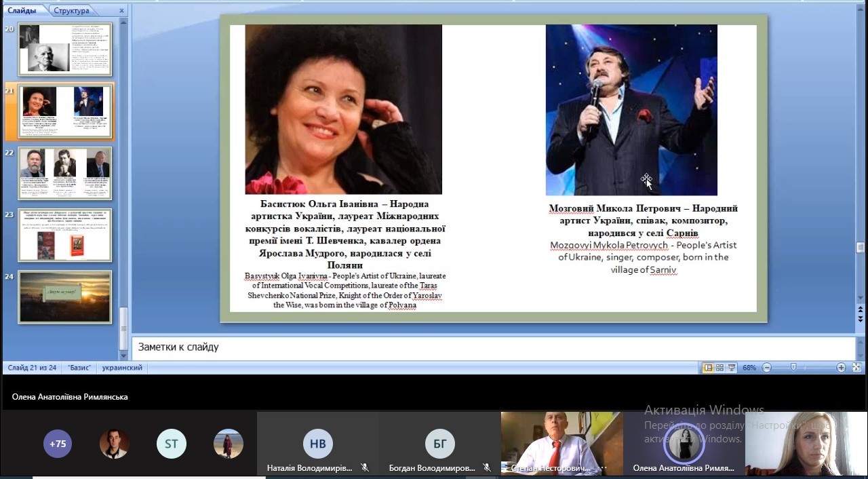868x479 pixels.
Task: Click muted mic icon for Наталія Володимирівна
Action: coord(364,467)
